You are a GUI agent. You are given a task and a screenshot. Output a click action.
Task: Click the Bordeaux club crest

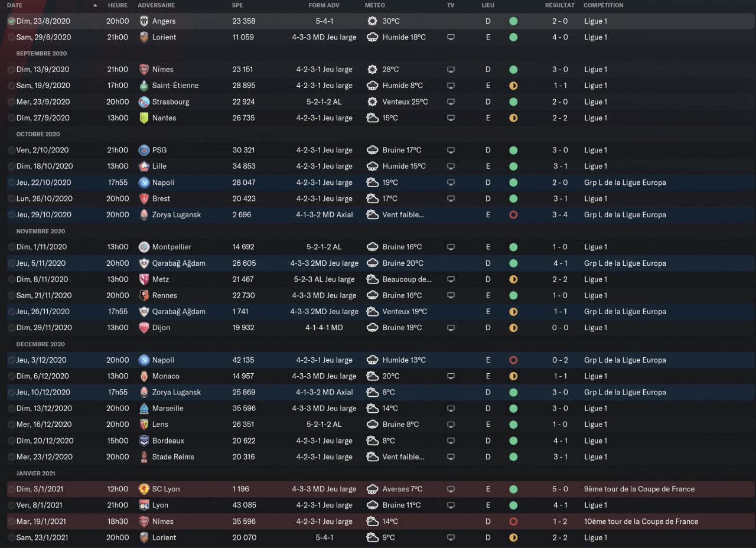pyautogui.click(x=144, y=441)
